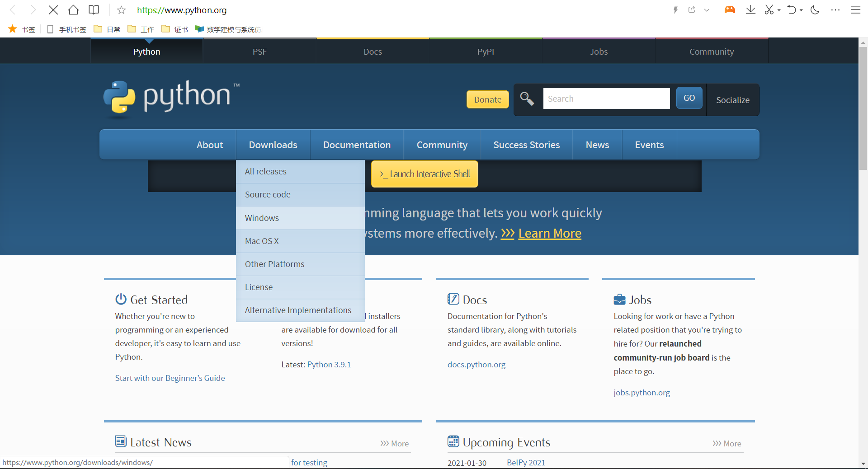This screenshot has height=469, width=868.
Task: Click the GO search button
Action: pyautogui.click(x=689, y=98)
